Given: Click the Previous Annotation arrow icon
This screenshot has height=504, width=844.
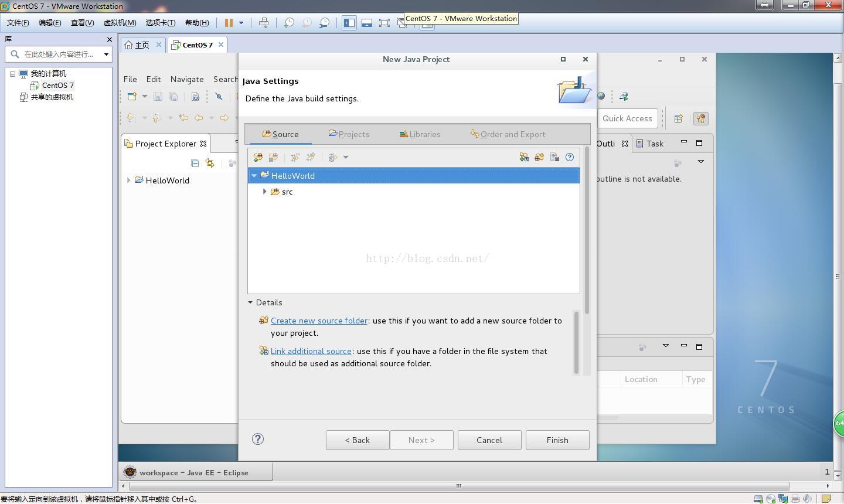Looking at the screenshot, I should click(156, 118).
